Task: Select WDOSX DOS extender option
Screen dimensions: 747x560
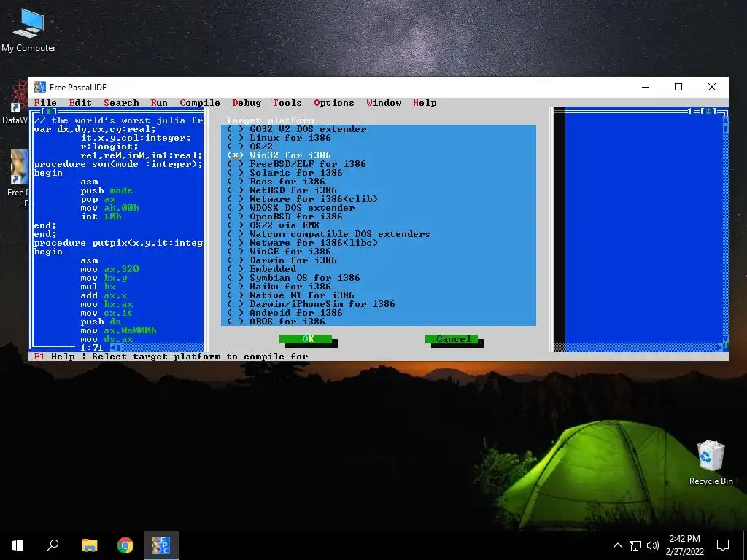Action: tap(290, 208)
